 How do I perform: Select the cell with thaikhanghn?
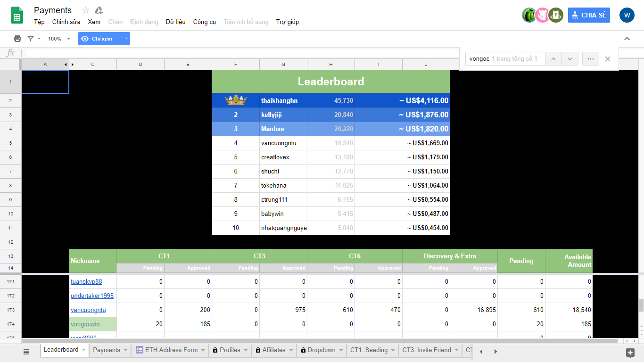283,100
